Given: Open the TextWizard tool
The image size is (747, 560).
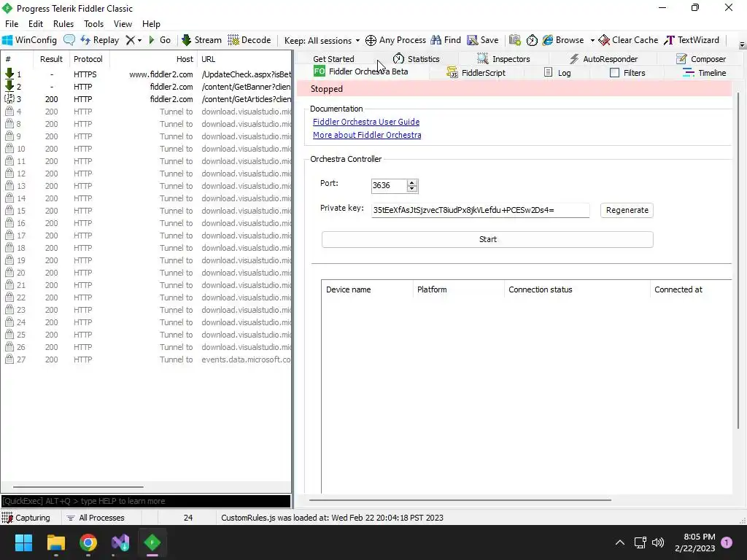Looking at the screenshot, I should [692, 40].
